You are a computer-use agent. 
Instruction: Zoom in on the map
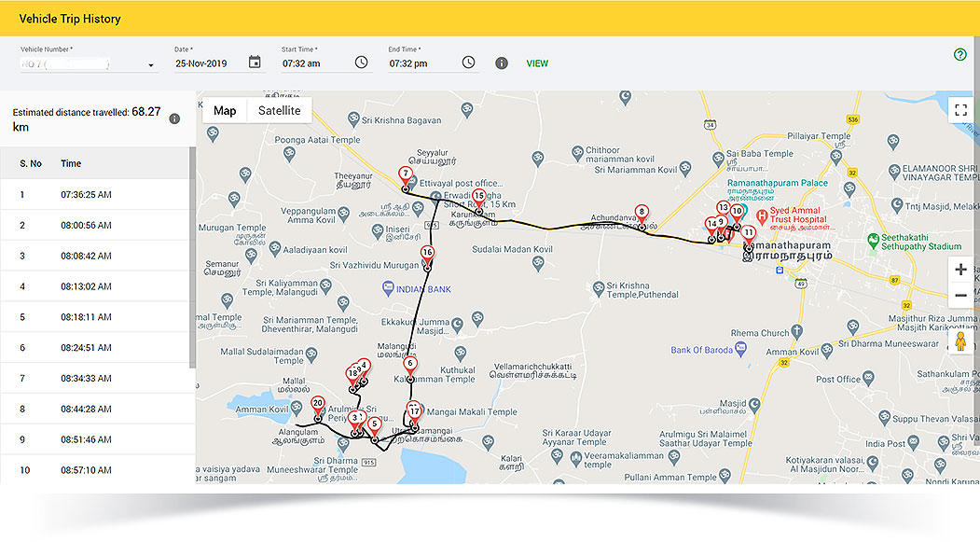coord(960,270)
